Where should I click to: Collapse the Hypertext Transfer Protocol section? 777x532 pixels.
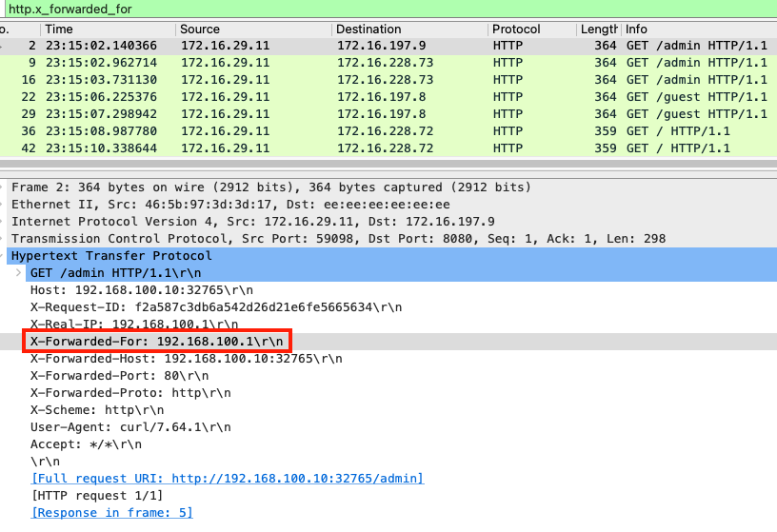coord(2,256)
